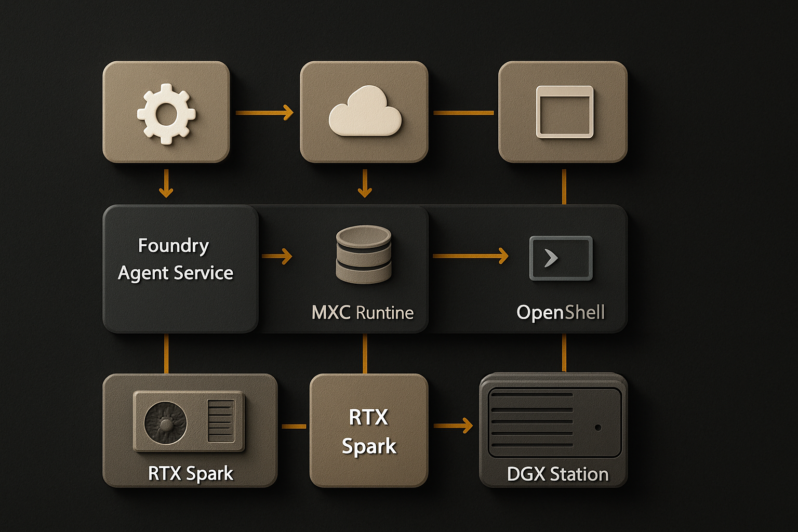Open the window frame icon tile
The height and width of the screenshot is (532, 798).
[563, 112]
